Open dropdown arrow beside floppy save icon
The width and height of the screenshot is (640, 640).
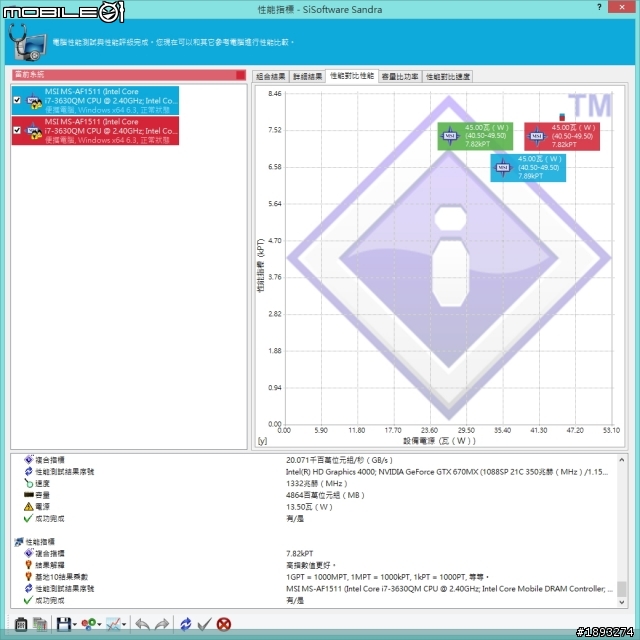tap(75, 625)
